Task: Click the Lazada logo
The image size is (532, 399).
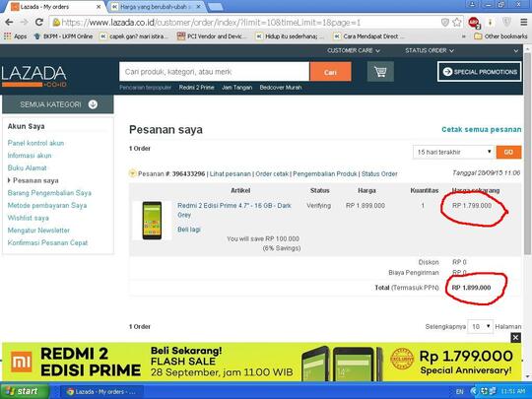Action: pyautogui.click(x=33, y=76)
